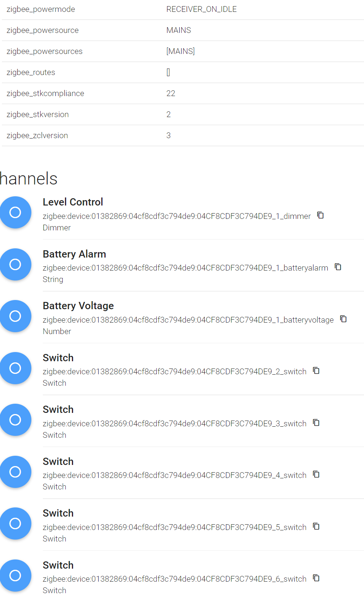The image size is (364, 605).
Task: Copy the Battery Voltage channel ID
Action: click(x=343, y=319)
